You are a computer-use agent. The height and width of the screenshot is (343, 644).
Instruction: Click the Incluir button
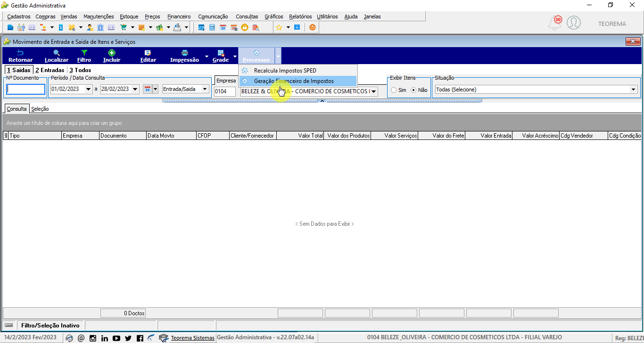(112, 56)
